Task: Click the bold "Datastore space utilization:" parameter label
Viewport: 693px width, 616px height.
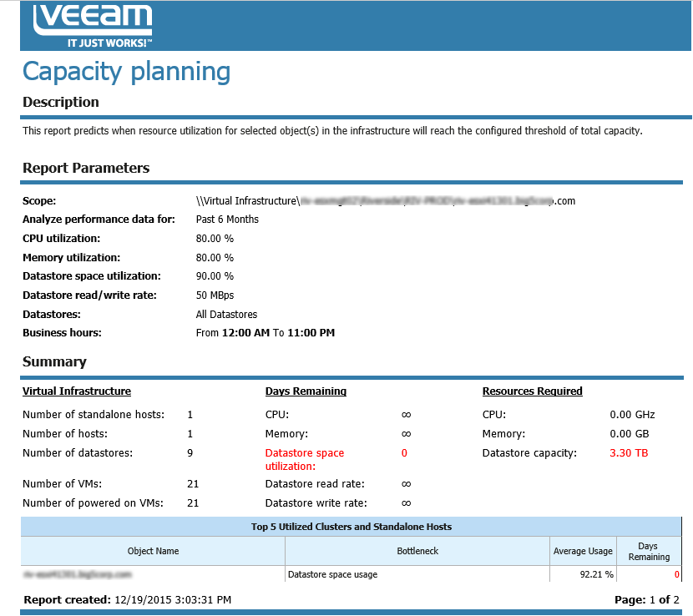Action: pyautogui.click(x=92, y=276)
